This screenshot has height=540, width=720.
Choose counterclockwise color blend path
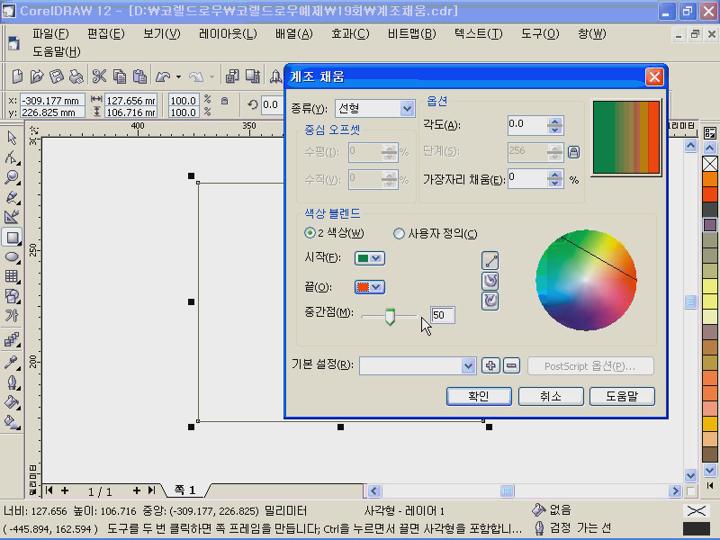tap(490, 281)
